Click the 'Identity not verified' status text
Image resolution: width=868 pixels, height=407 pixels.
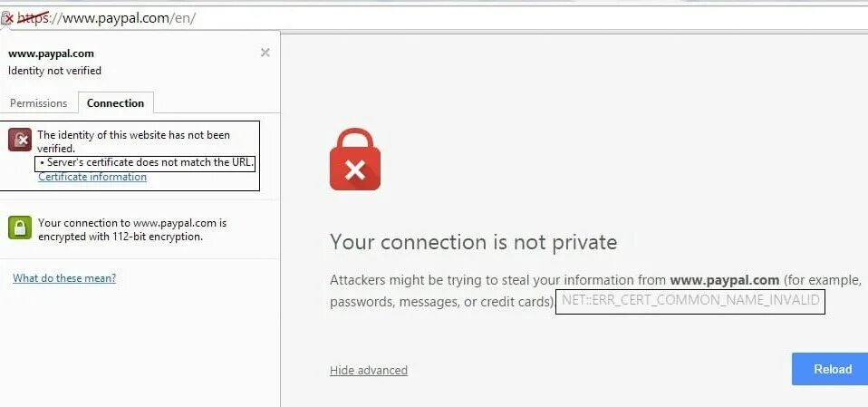(x=54, y=71)
